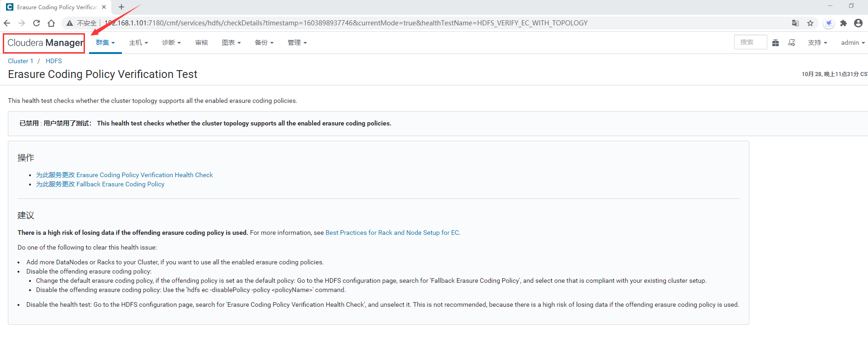868x346 pixels.
Task: Open change Erasure Coding Policy Verification Health Check link
Action: 125,175
